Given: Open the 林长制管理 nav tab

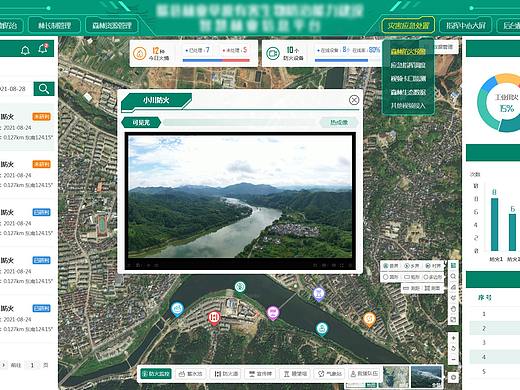Looking at the screenshot, I should [x=55, y=25].
